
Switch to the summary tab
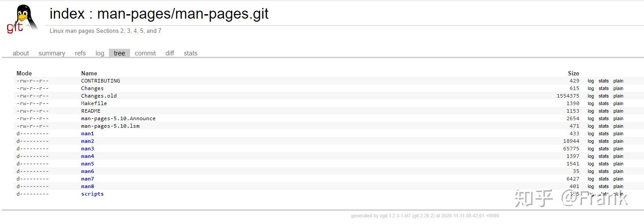pyautogui.click(x=52, y=53)
